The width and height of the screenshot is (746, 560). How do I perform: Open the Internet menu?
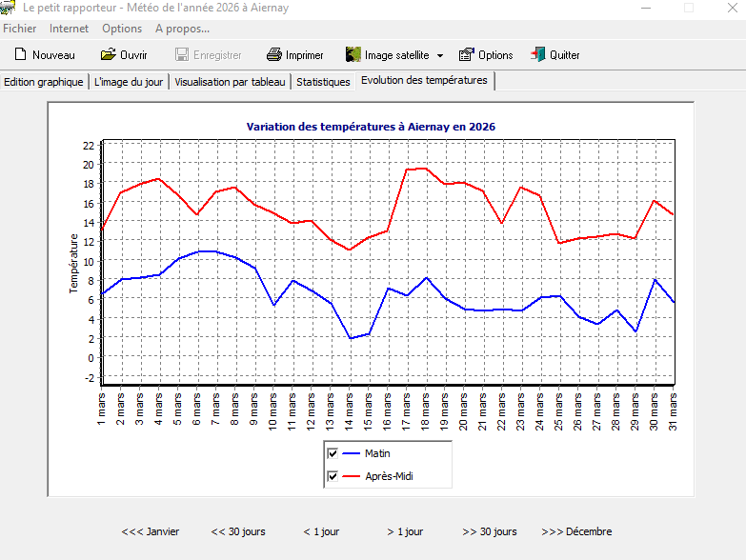69,29
